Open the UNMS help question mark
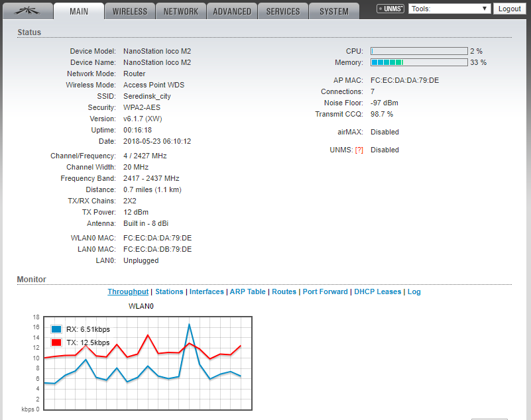531x420 pixels. click(359, 150)
